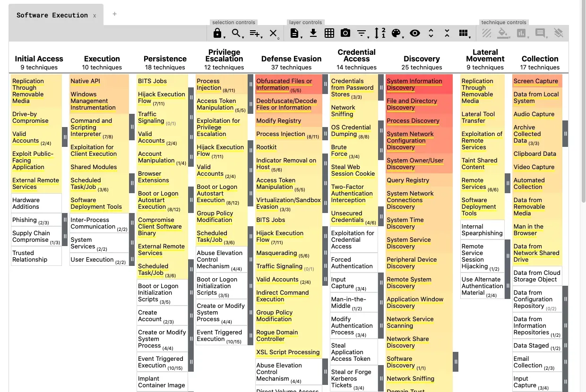Open the comment speech bubble control
The image size is (586, 392).
[540, 33]
